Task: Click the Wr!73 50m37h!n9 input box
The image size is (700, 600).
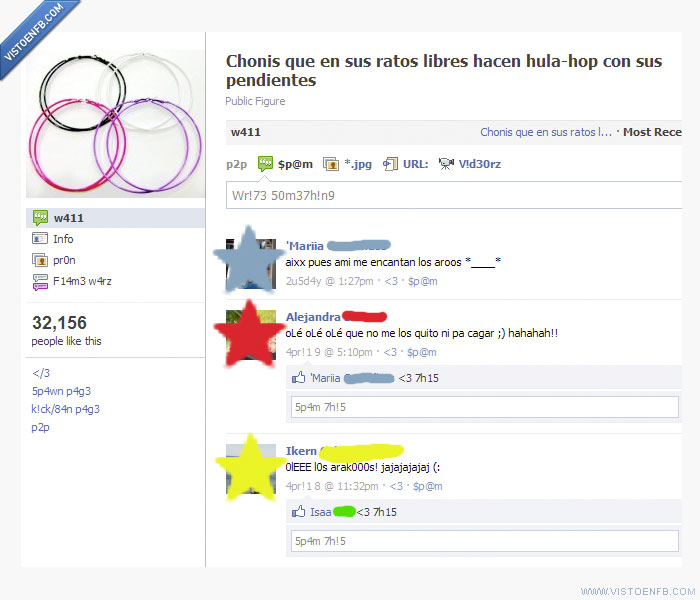Action: [454, 195]
